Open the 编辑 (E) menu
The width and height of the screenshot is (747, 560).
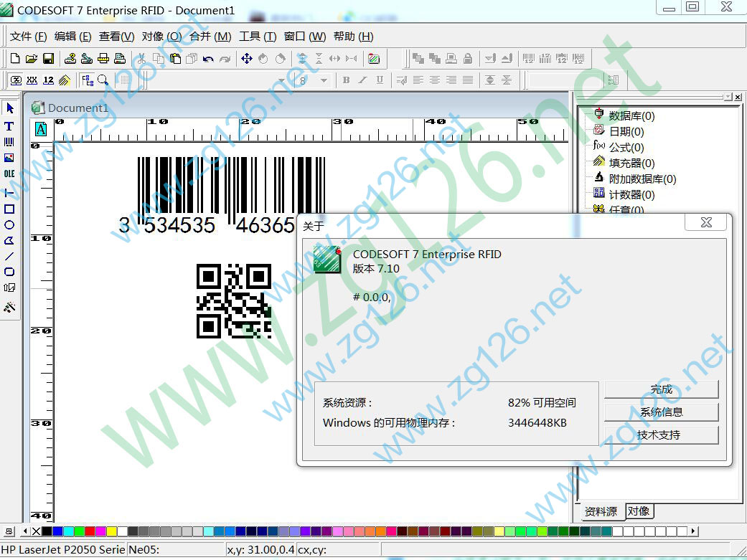pos(72,37)
